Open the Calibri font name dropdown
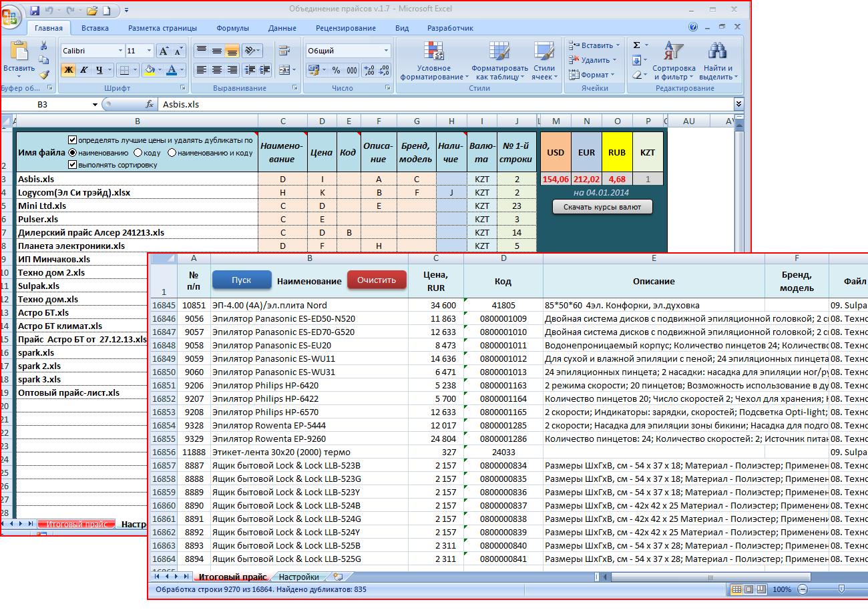The width and height of the screenshot is (868, 614). click(120, 51)
